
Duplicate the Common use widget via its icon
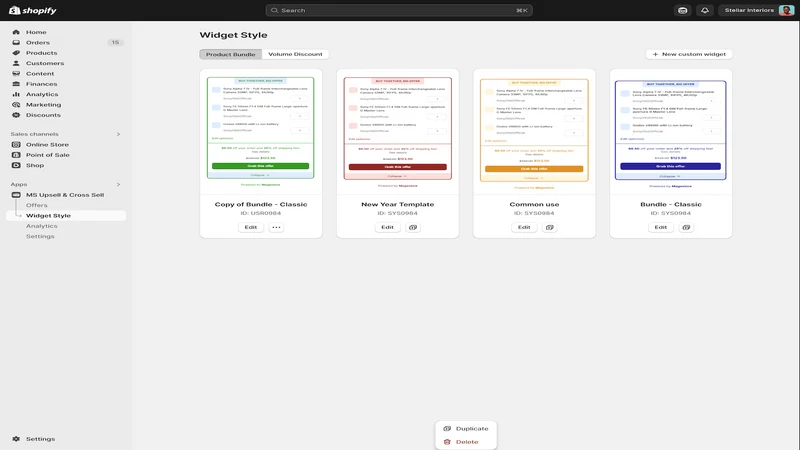click(549, 228)
